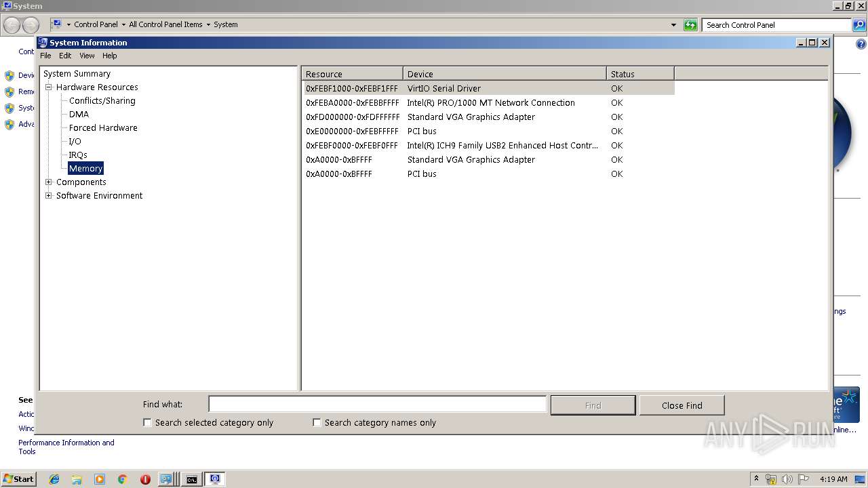
Task: Open the Action Center flag icon
Action: pyautogui.click(x=804, y=479)
